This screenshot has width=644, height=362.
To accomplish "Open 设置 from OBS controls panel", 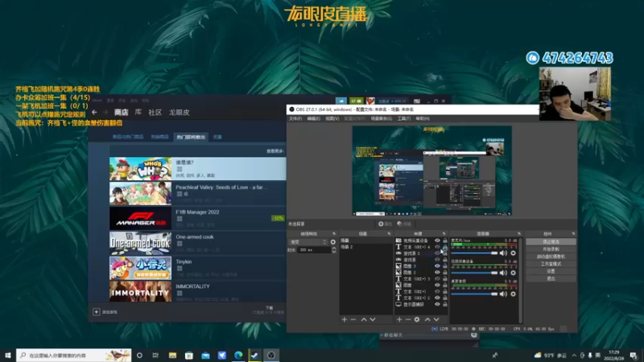I will coord(551,271).
